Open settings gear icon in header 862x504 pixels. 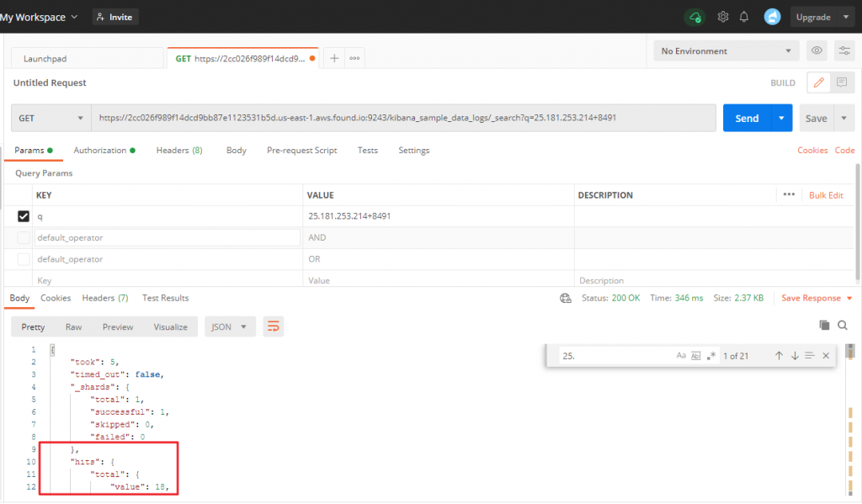[723, 17]
